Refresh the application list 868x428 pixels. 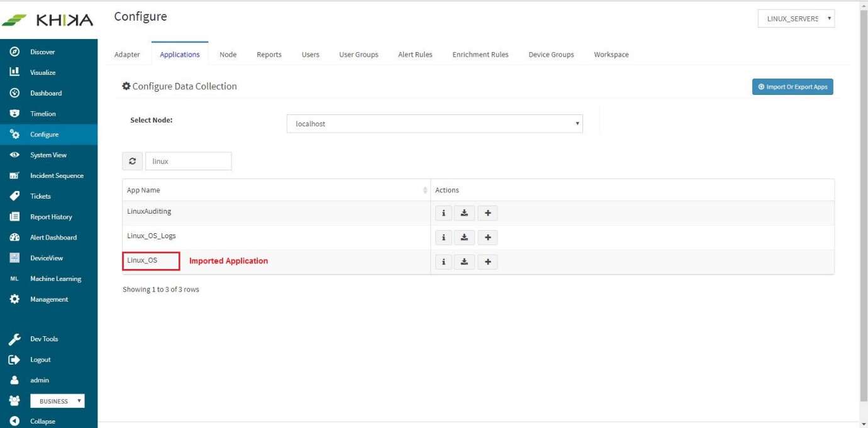132,161
